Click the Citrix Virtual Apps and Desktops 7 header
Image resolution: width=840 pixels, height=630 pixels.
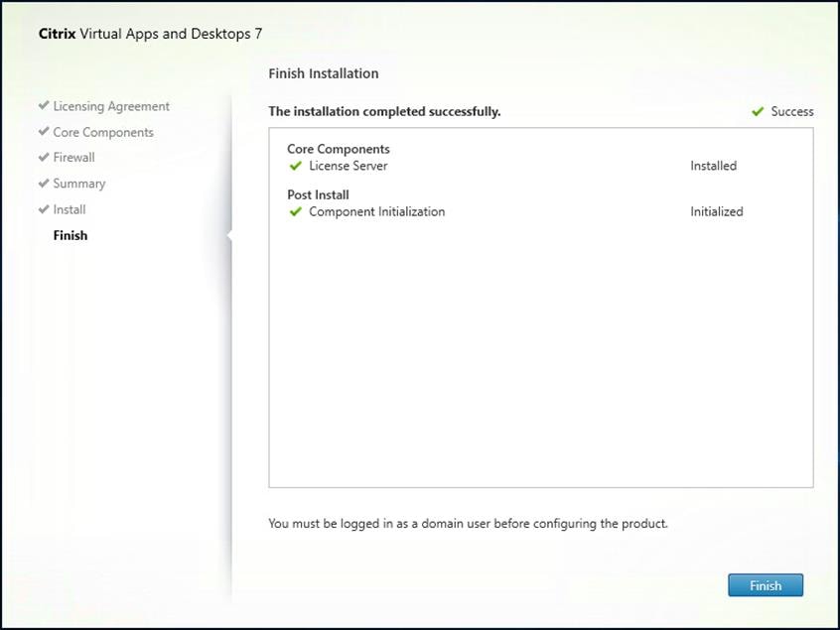click(150, 33)
